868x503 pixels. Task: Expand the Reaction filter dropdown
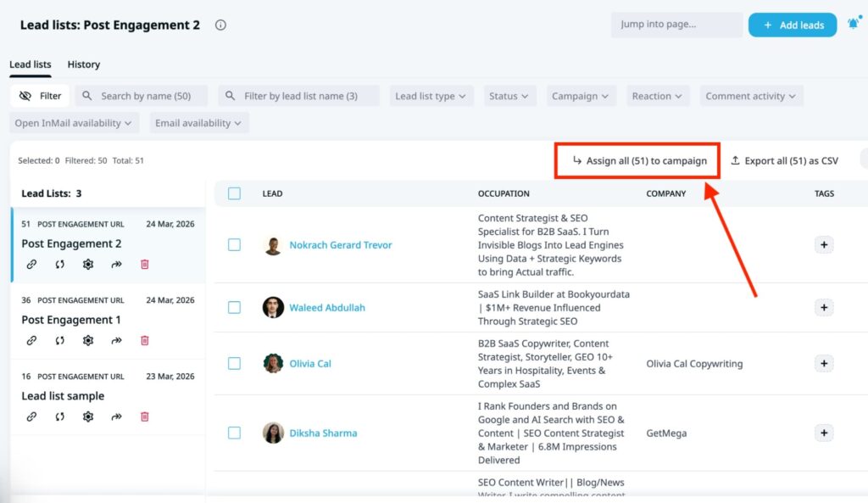658,95
